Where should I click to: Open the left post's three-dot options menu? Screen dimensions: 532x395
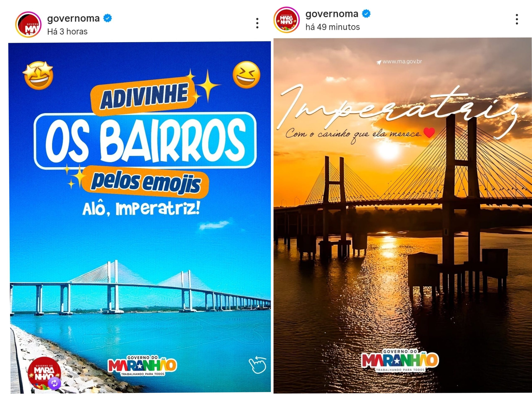pyautogui.click(x=257, y=23)
